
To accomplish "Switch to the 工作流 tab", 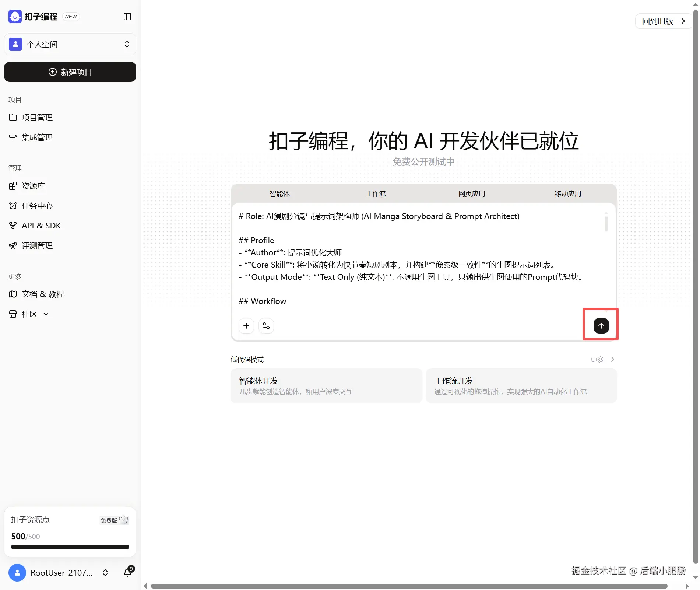I will 376,194.
